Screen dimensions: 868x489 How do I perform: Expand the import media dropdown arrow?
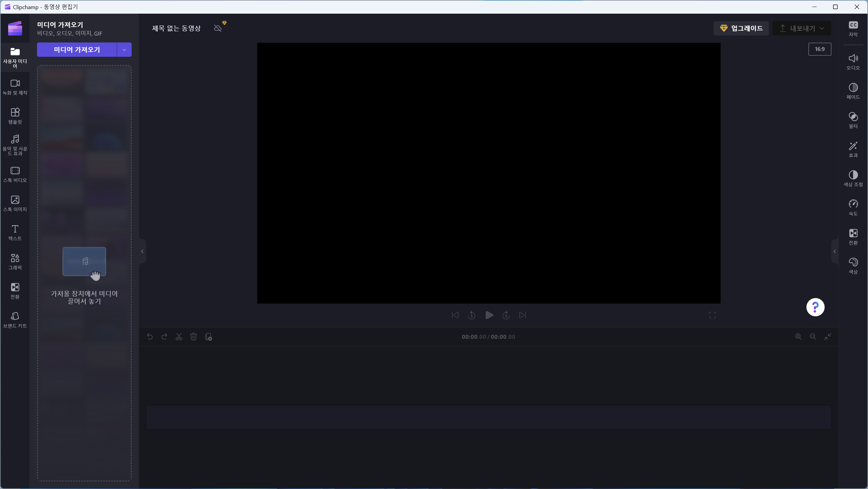124,49
